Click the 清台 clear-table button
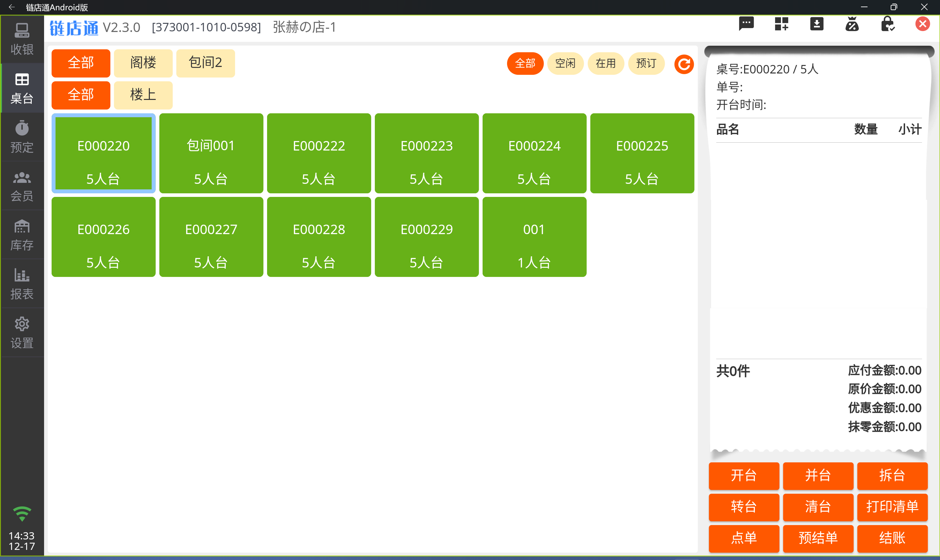The height and width of the screenshot is (560, 940). tap(818, 507)
